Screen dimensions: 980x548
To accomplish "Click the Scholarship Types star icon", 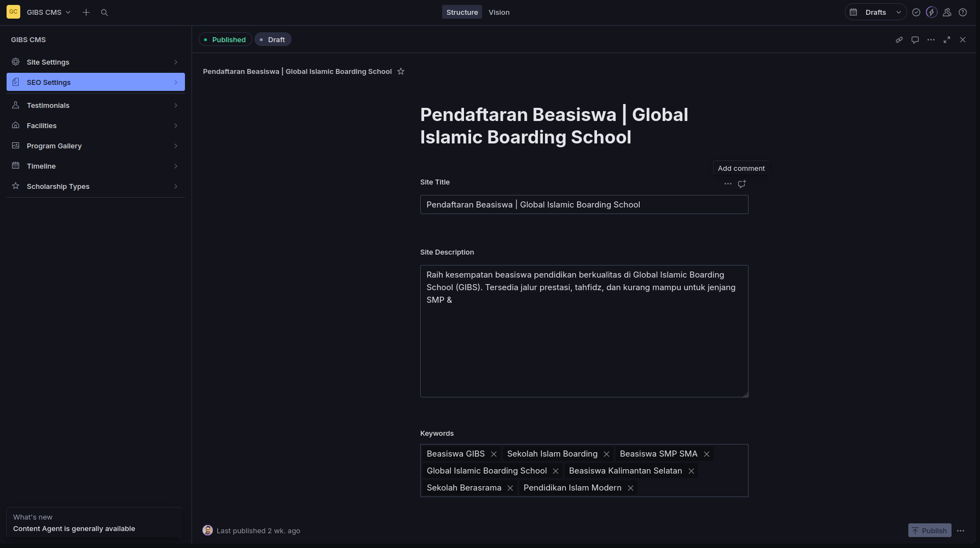I will pos(16,186).
